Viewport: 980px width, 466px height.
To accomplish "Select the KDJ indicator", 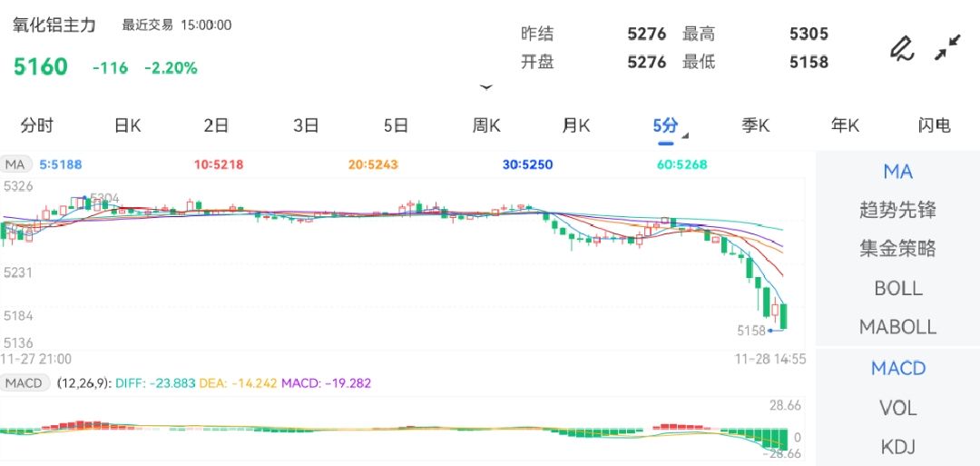I will [897, 447].
